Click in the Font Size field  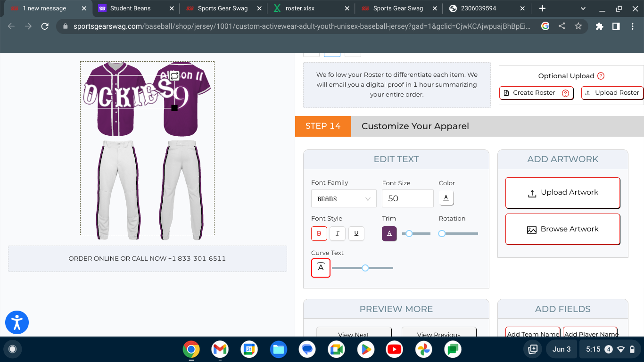407,198
